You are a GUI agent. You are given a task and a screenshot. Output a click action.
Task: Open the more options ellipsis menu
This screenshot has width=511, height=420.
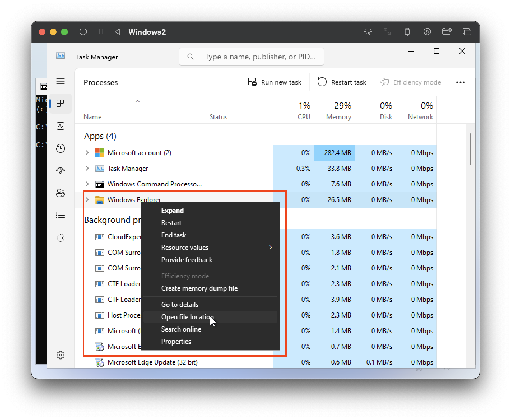460,82
